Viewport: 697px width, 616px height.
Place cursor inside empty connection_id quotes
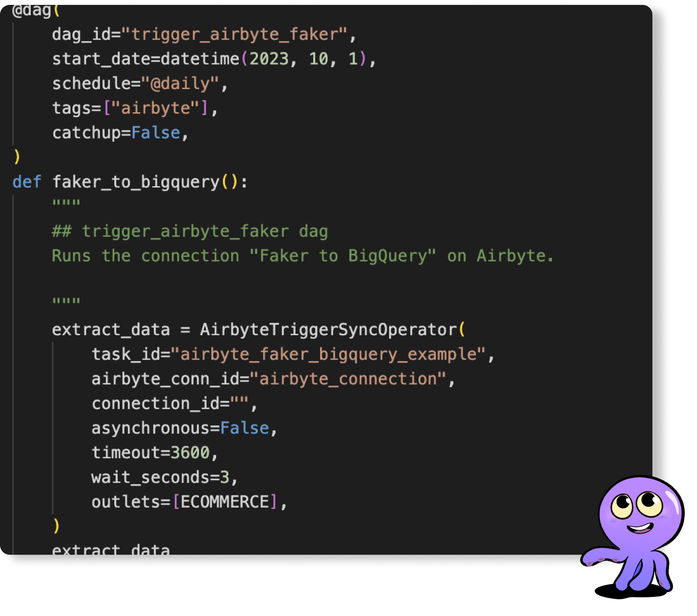(240, 403)
